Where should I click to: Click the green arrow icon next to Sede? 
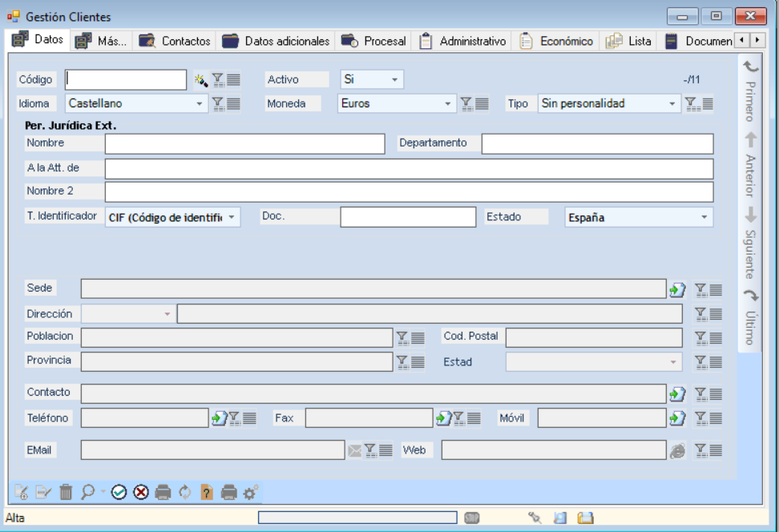[x=677, y=289]
